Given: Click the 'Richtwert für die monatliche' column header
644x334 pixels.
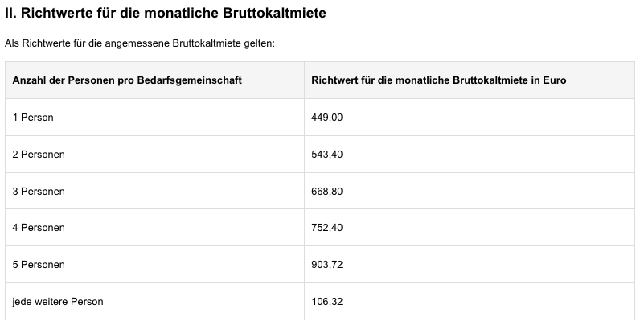Looking at the screenshot, I should (439, 80).
